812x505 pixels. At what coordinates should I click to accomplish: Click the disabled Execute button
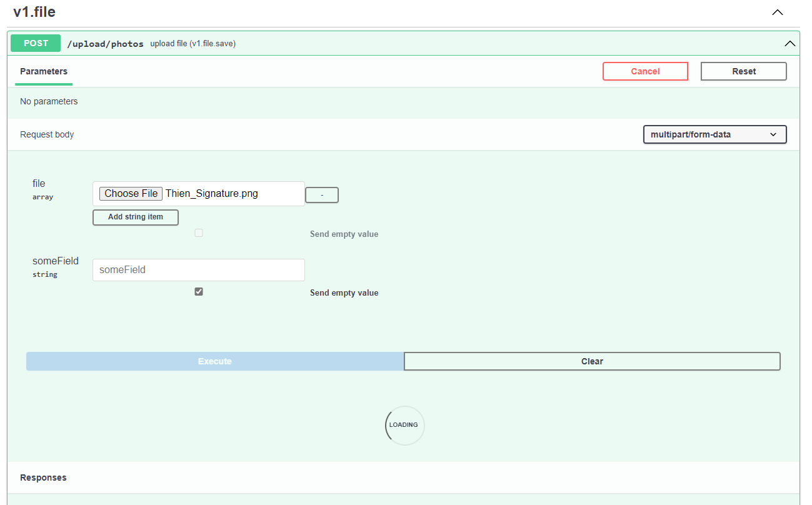click(214, 361)
